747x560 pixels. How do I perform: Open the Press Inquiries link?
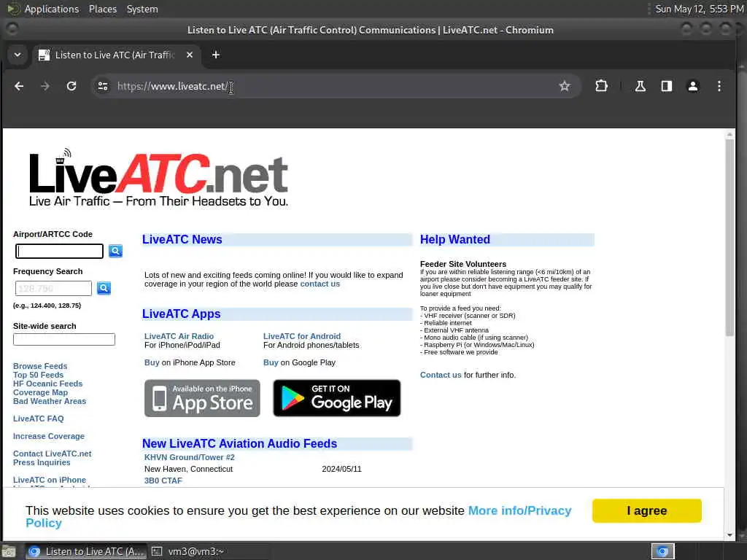pyautogui.click(x=42, y=462)
